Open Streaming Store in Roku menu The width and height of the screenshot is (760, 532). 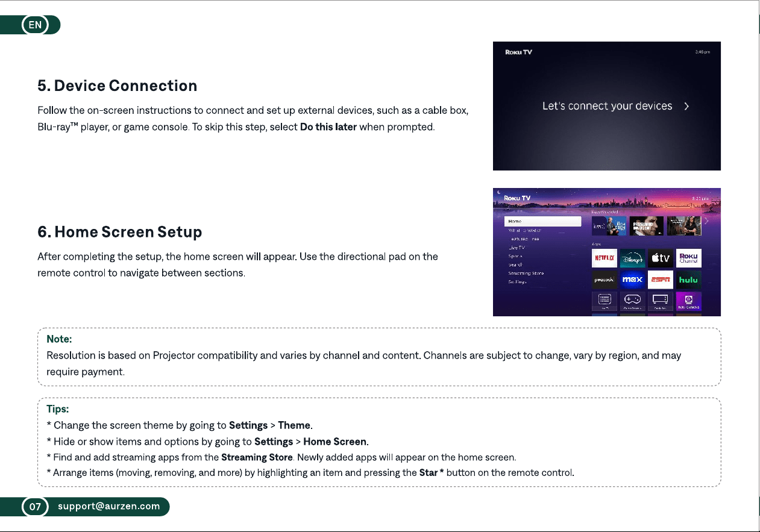pyautogui.click(x=526, y=273)
